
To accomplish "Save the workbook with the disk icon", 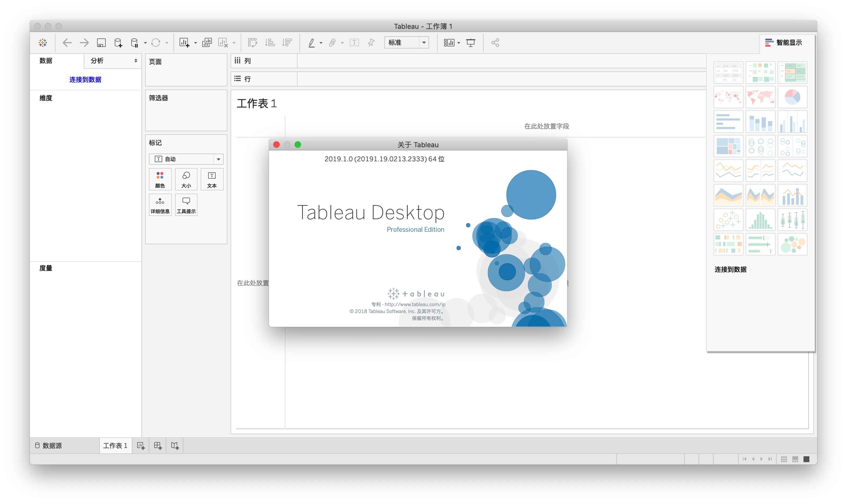I will tap(101, 42).
